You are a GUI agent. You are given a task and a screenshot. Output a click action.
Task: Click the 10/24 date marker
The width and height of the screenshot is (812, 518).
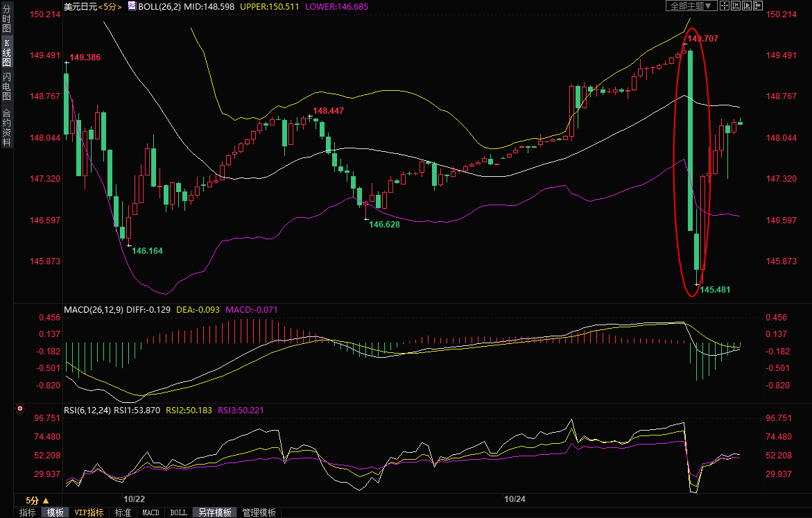pos(515,499)
